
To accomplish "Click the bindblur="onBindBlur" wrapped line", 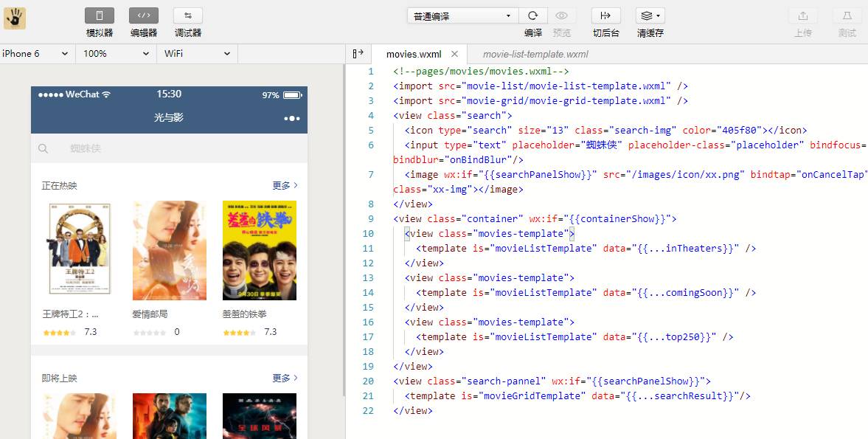I will pos(459,160).
